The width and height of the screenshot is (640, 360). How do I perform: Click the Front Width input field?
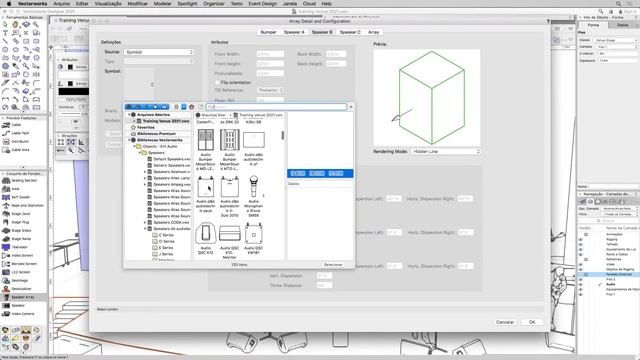coord(270,54)
